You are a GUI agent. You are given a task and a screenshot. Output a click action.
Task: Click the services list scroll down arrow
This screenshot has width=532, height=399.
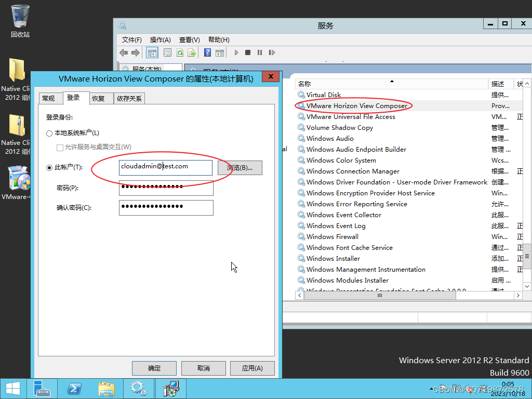[x=527, y=287]
